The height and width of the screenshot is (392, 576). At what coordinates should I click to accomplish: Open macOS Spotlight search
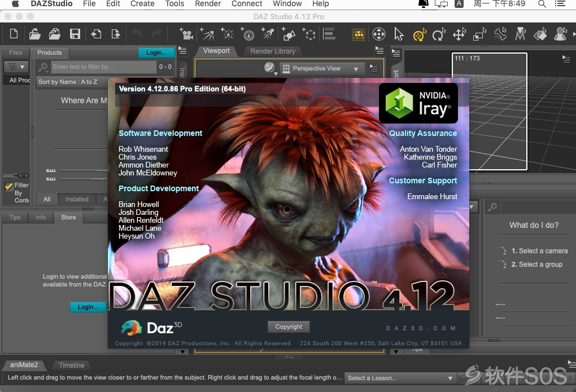click(x=542, y=4)
